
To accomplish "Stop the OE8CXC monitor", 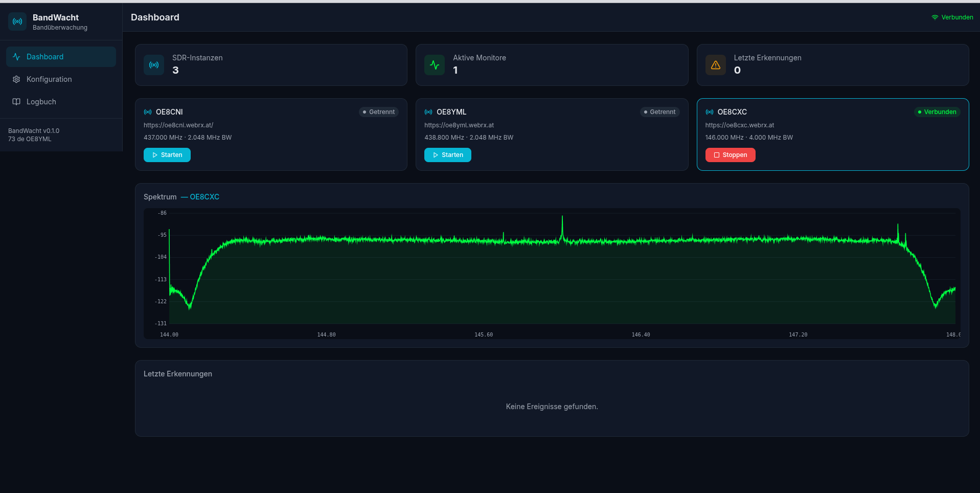I will tap(730, 155).
